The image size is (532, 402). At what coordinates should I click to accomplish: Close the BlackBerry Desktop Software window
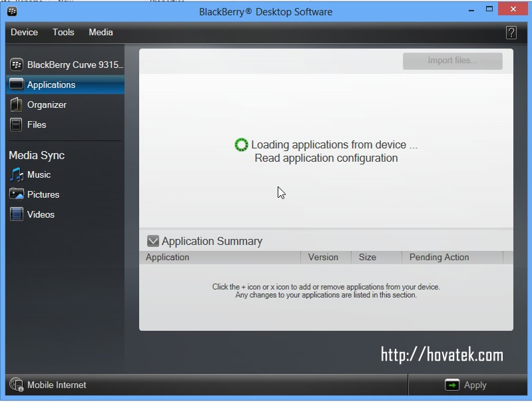coord(513,9)
